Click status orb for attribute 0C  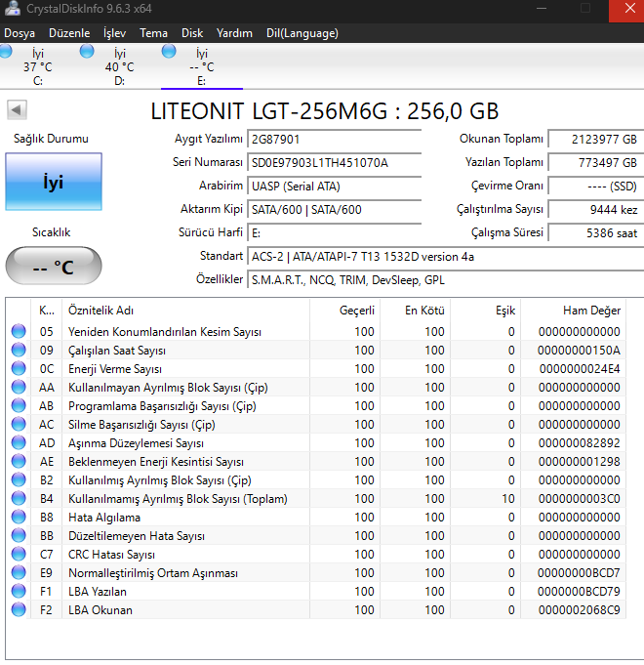19,368
